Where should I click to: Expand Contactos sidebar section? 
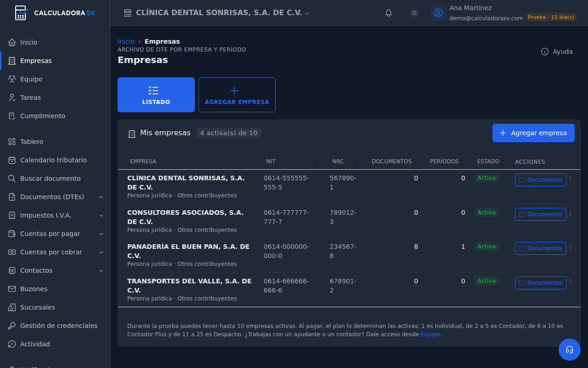[55, 270]
